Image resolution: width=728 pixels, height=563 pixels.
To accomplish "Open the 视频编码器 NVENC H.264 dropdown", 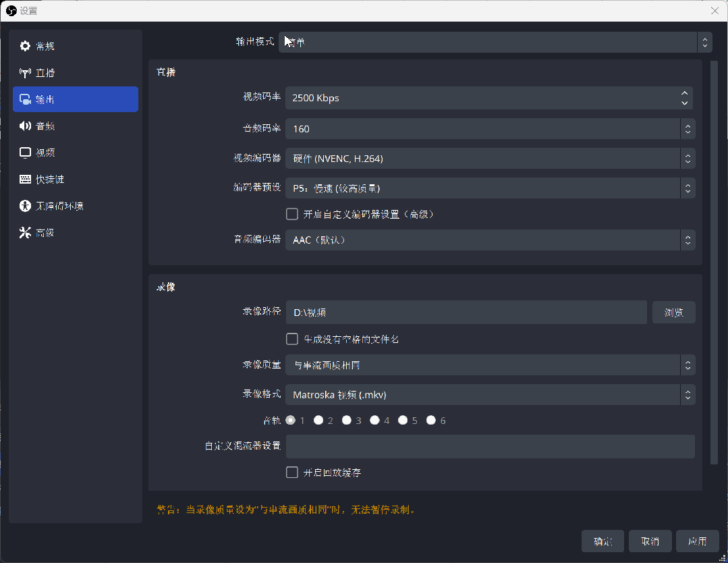I will click(490, 159).
